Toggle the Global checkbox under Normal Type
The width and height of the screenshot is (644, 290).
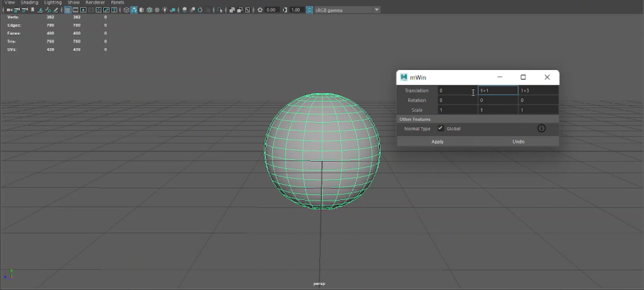[x=440, y=128]
